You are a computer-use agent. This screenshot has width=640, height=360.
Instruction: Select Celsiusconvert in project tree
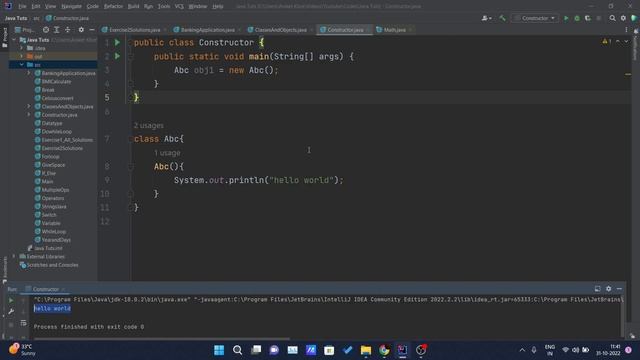point(57,98)
